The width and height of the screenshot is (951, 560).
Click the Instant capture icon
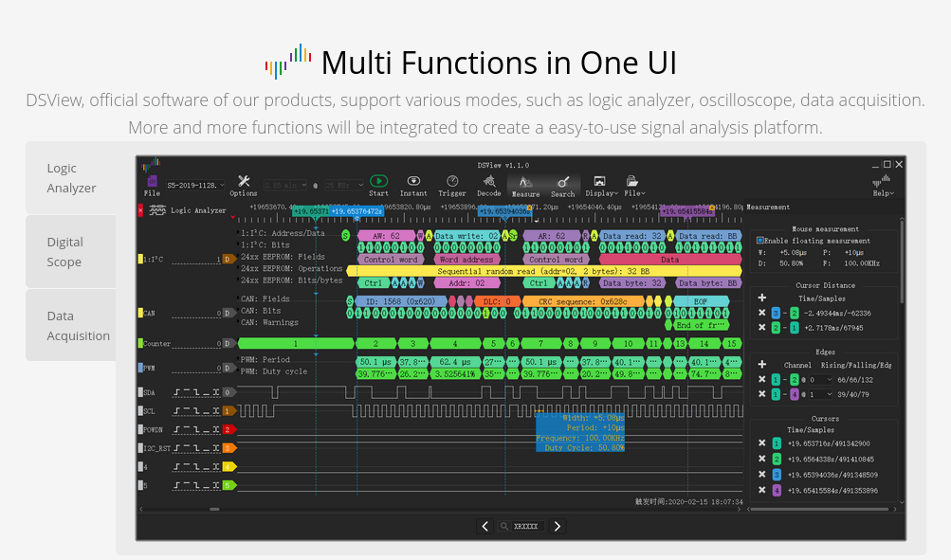pyautogui.click(x=413, y=181)
